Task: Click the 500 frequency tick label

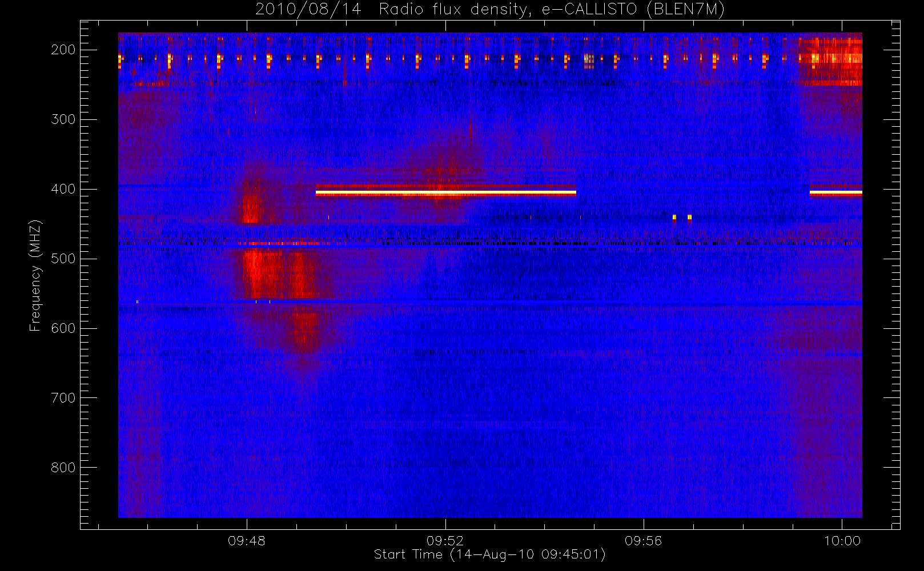Action: pos(63,259)
